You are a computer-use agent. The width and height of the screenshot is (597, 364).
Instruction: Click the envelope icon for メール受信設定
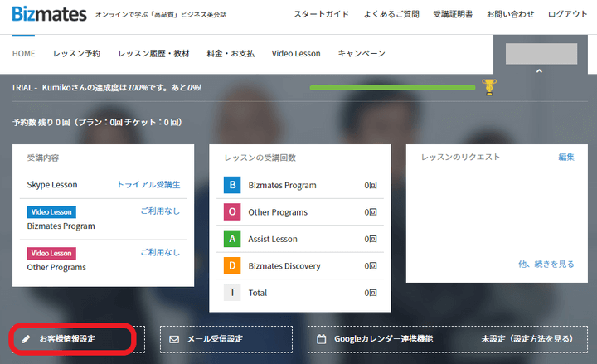174,339
